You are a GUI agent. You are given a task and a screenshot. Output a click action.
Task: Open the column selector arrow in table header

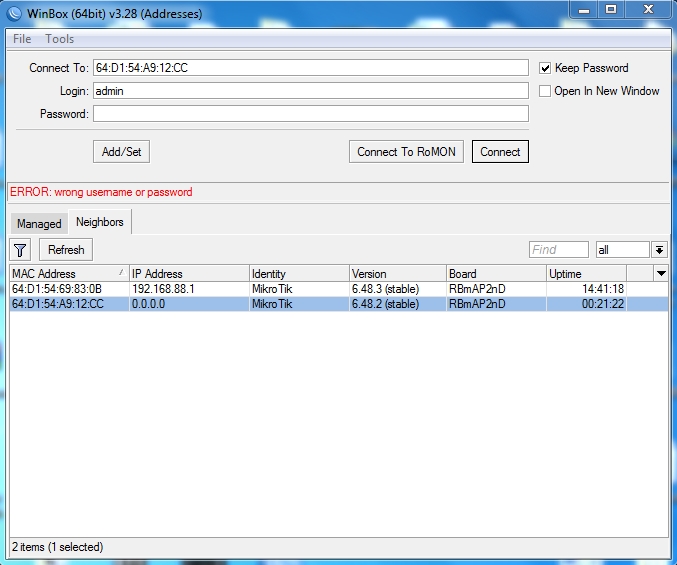pyautogui.click(x=661, y=274)
